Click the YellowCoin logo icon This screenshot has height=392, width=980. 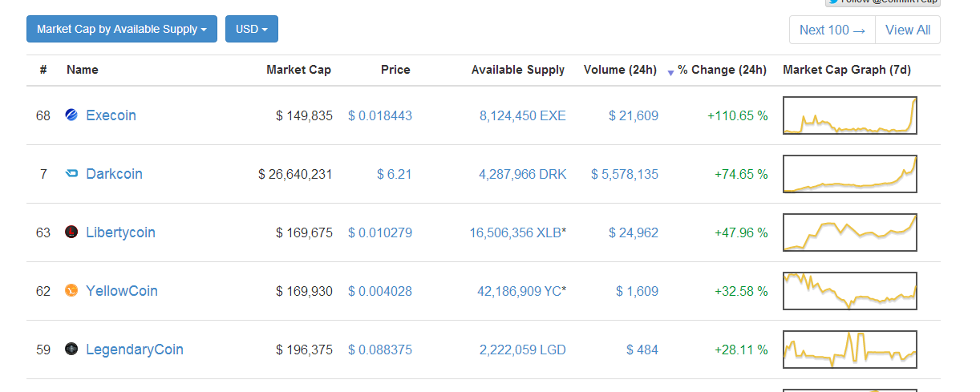(71, 290)
